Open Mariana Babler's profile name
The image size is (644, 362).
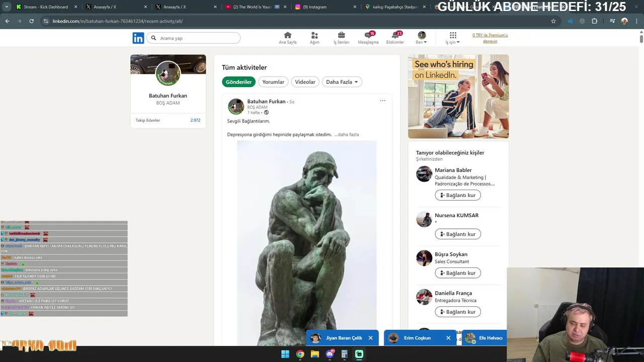453,170
